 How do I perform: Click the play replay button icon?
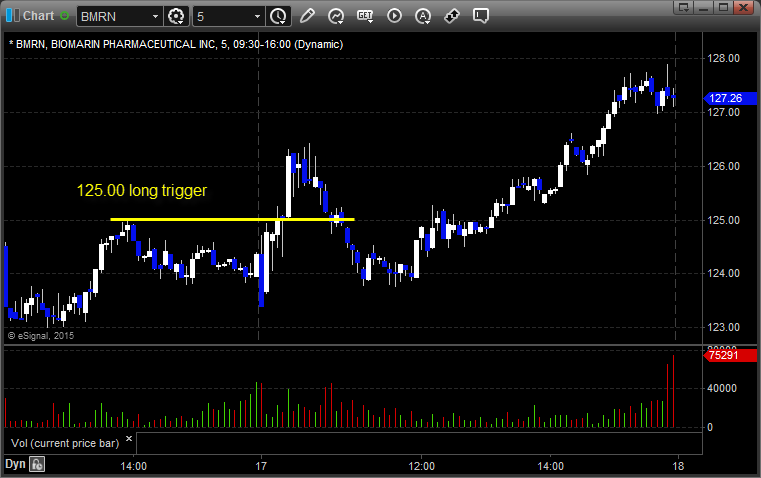[x=394, y=16]
